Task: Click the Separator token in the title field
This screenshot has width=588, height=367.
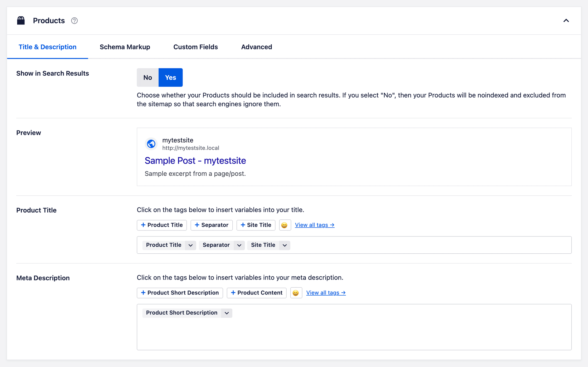Action: point(216,245)
